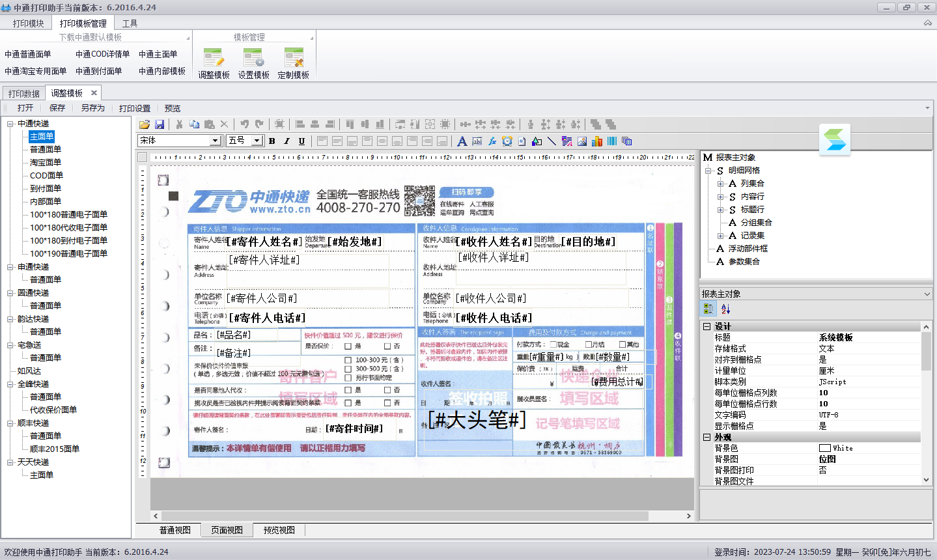The height and width of the screenshot is (560, 937).
Task: Toggle italic formatting
Action: tap(287, 141)
